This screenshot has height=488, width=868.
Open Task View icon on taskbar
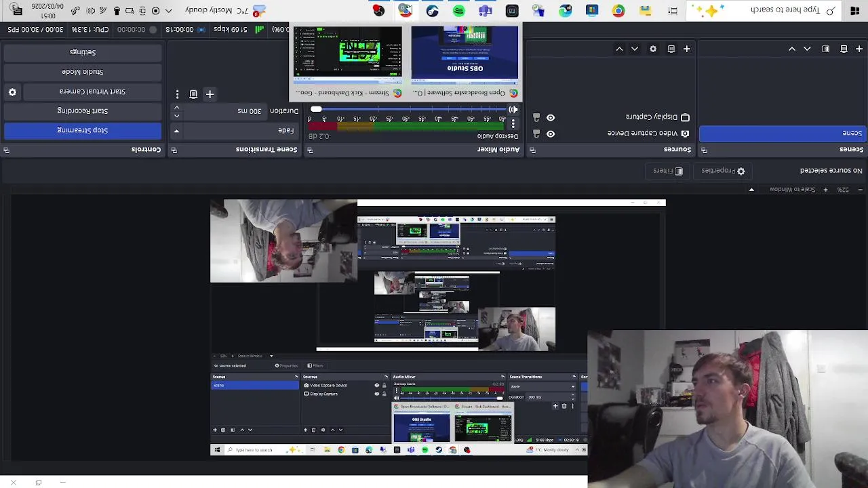[673, 10]
